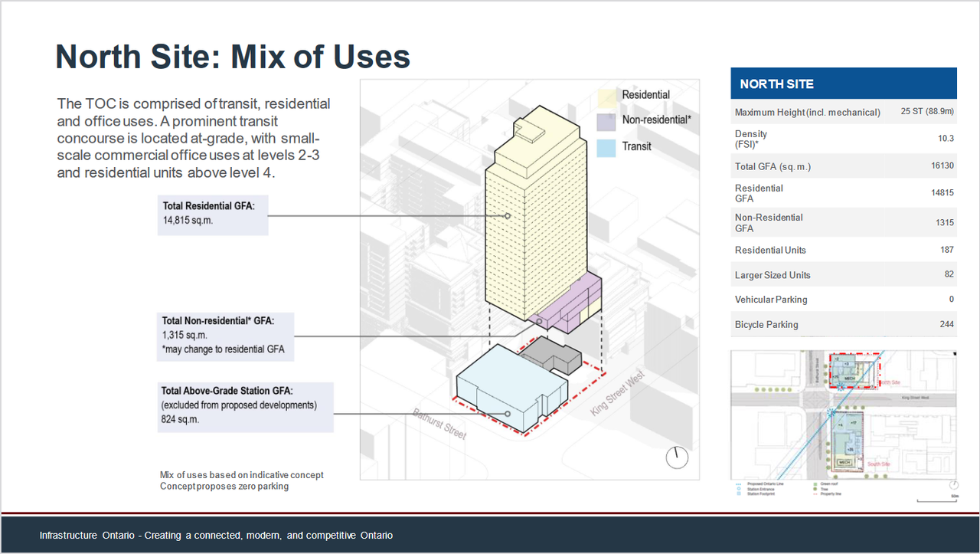Click the compass icon in the 3D diagram

tap(677, 457)
